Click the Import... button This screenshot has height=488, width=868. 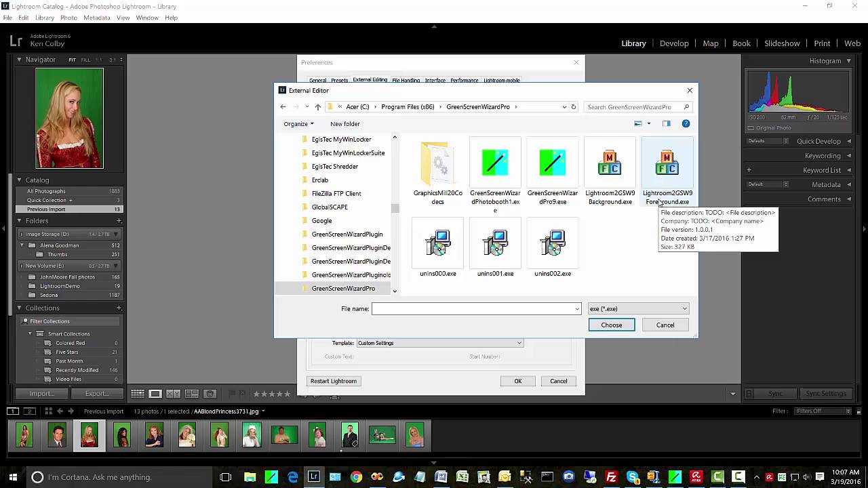click(42, 394)
